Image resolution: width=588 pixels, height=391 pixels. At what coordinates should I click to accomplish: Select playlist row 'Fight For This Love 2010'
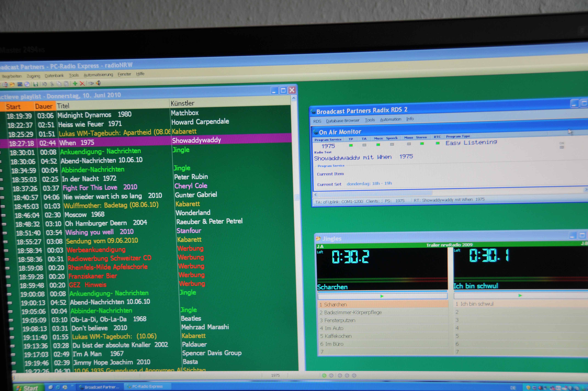pos(152,187)
